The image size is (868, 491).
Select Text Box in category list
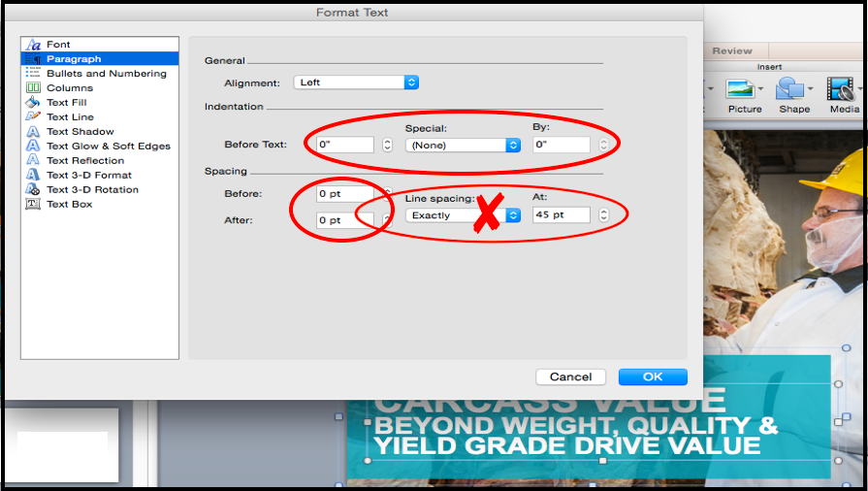point(69,205)
